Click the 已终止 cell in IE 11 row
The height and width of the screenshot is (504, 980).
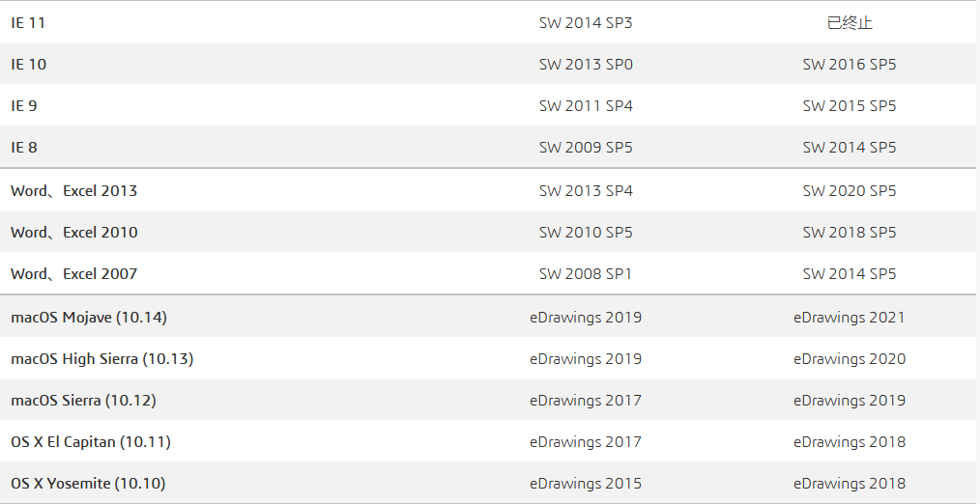849,23
